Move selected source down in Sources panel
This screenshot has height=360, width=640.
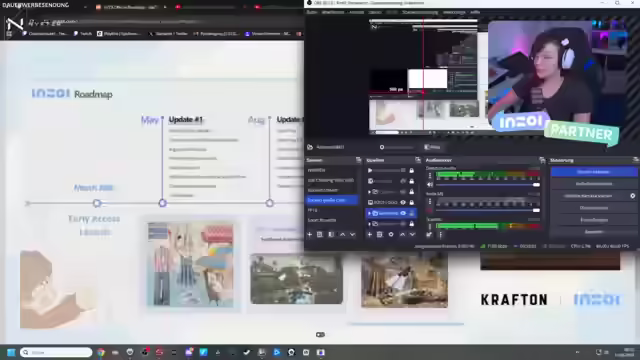point(412,235)
